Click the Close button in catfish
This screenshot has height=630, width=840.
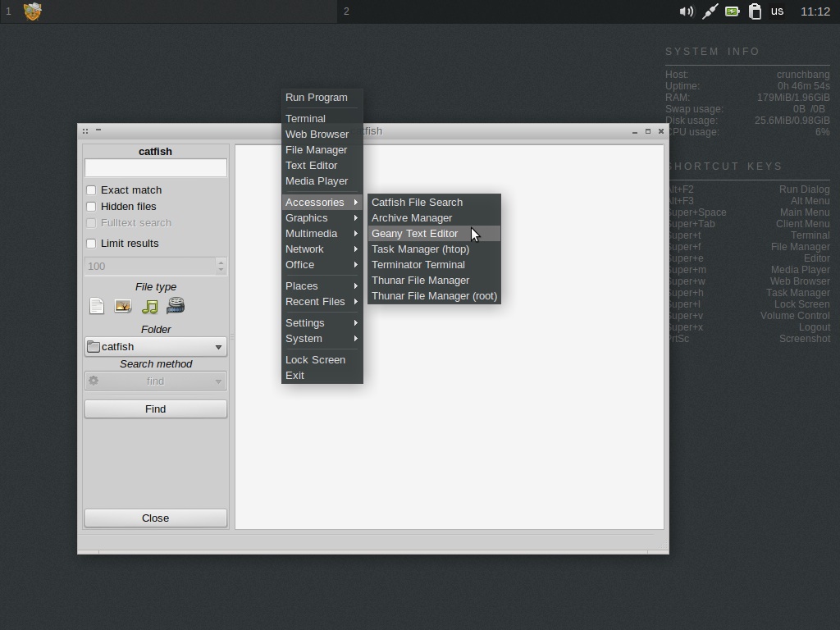pos(156,518)
